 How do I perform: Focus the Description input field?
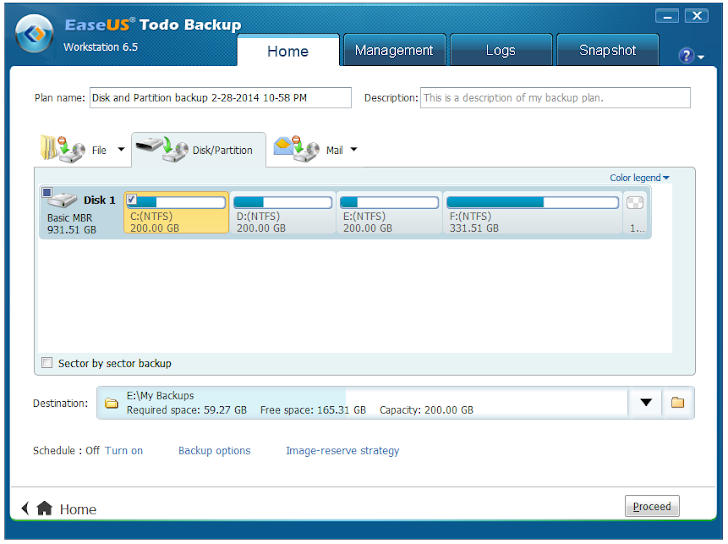click(x=555, y=98)
